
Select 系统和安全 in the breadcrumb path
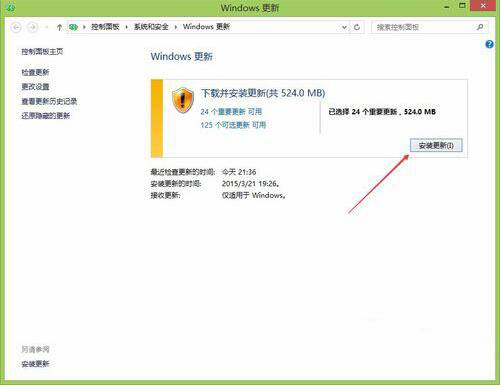151,27
